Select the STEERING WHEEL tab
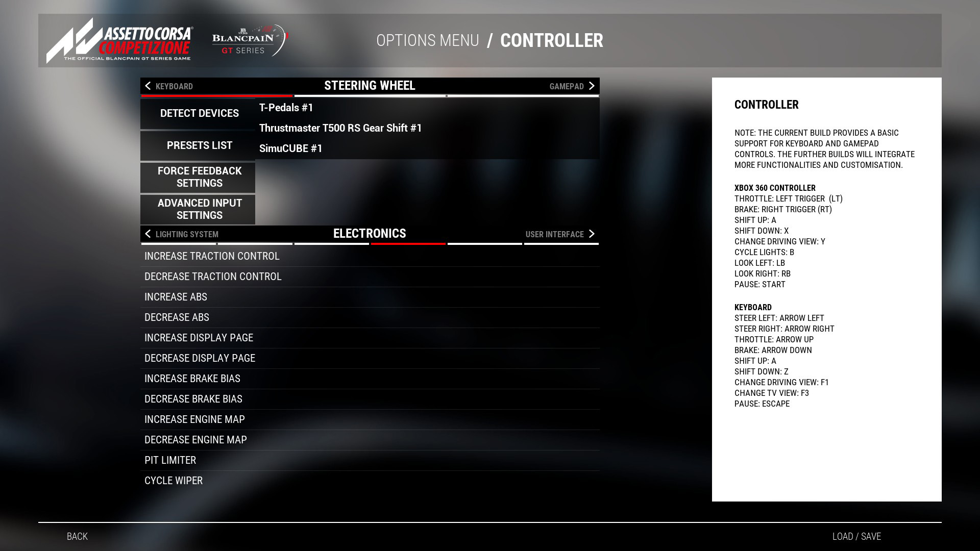980x551 pixels. [370, 86]
